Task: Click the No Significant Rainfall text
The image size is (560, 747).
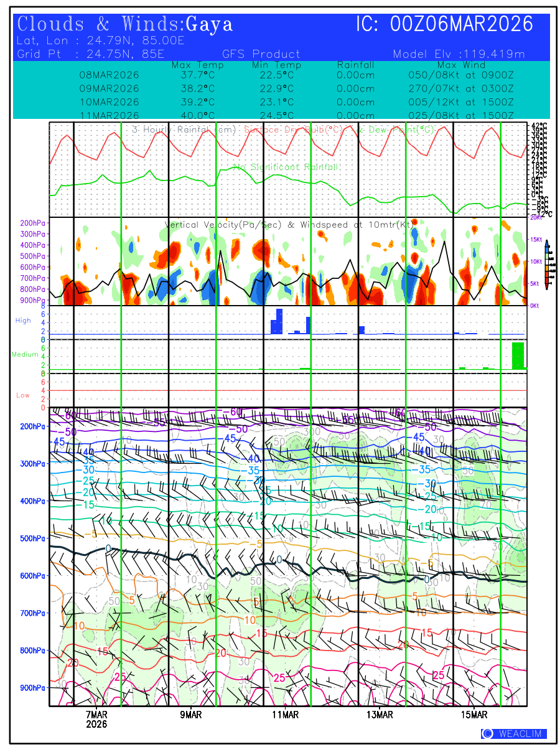Action: (285, 167)
